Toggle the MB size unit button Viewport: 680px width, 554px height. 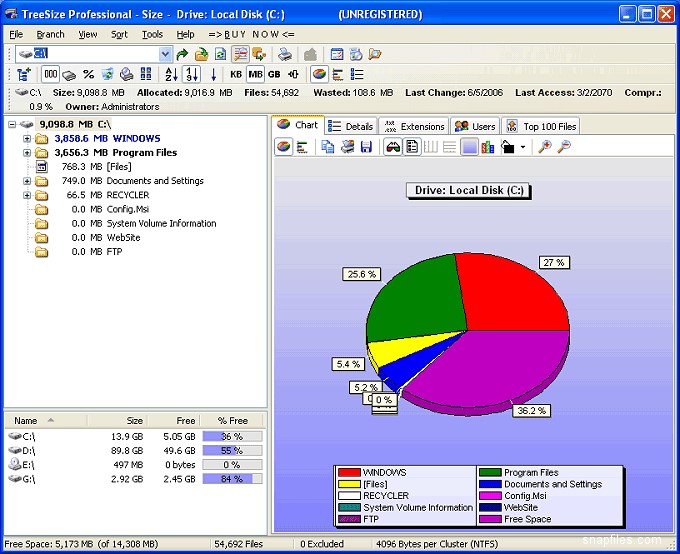point(255,74)
